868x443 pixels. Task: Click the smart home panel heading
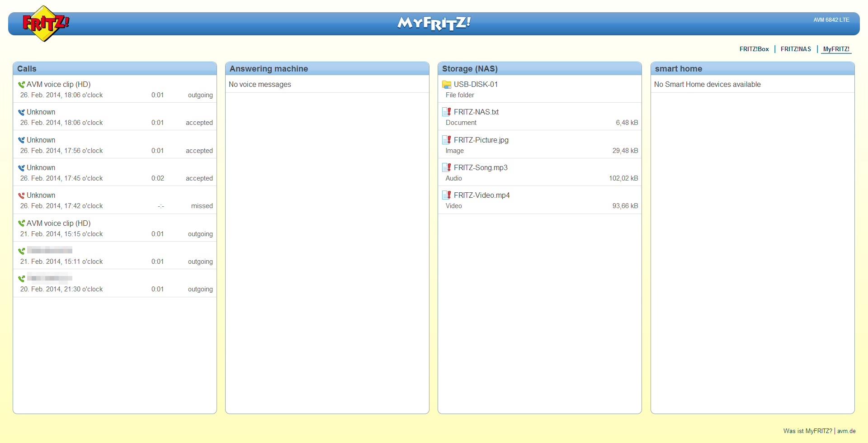pos(679,69)
